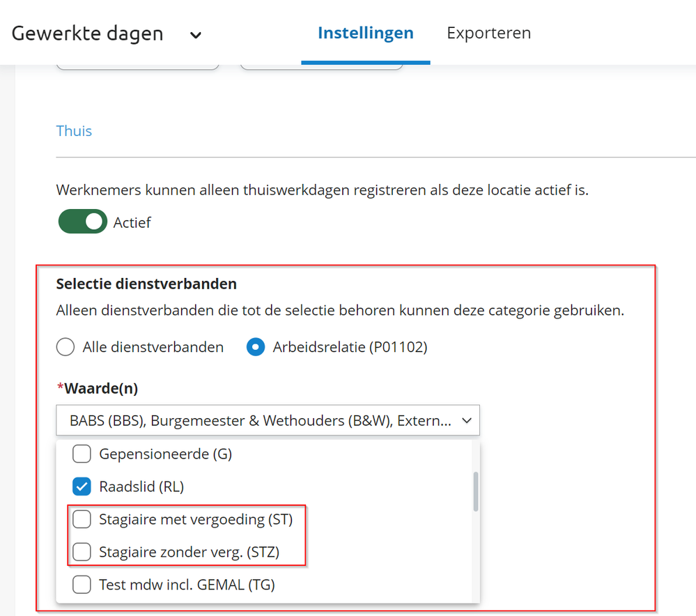Open the Gewerkte dagen title menu

pos(88,33)
